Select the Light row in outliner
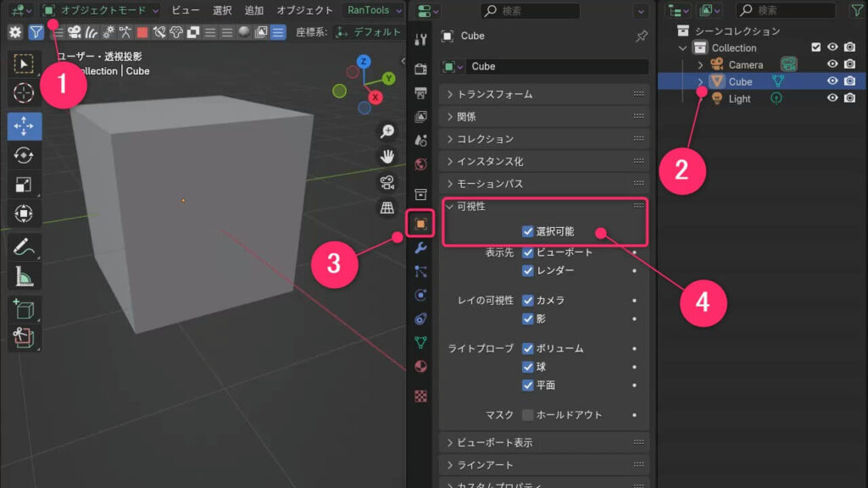 coord(761,98)
